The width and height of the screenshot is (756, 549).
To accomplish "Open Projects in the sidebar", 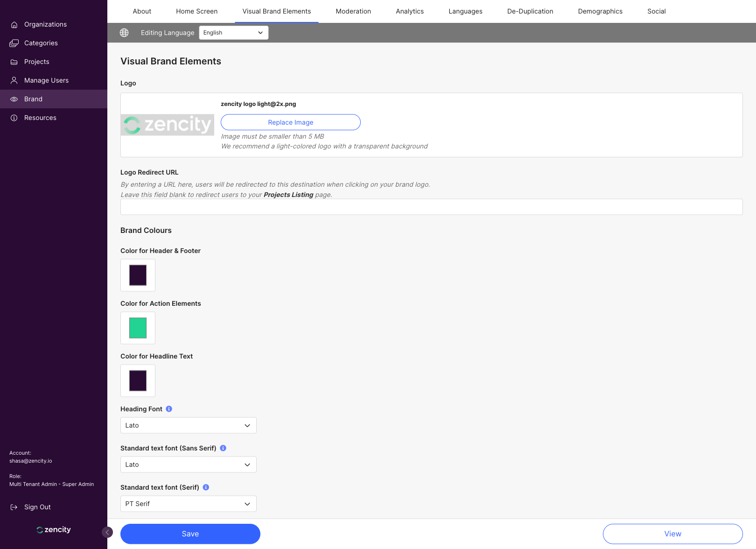I will pyautogui.click(x=54, y=62).
